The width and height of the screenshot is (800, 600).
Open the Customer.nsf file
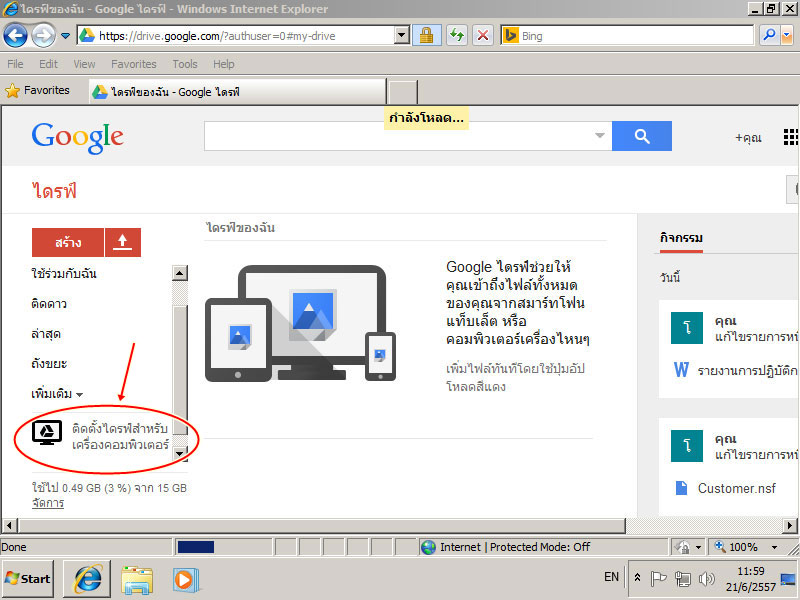737,488
